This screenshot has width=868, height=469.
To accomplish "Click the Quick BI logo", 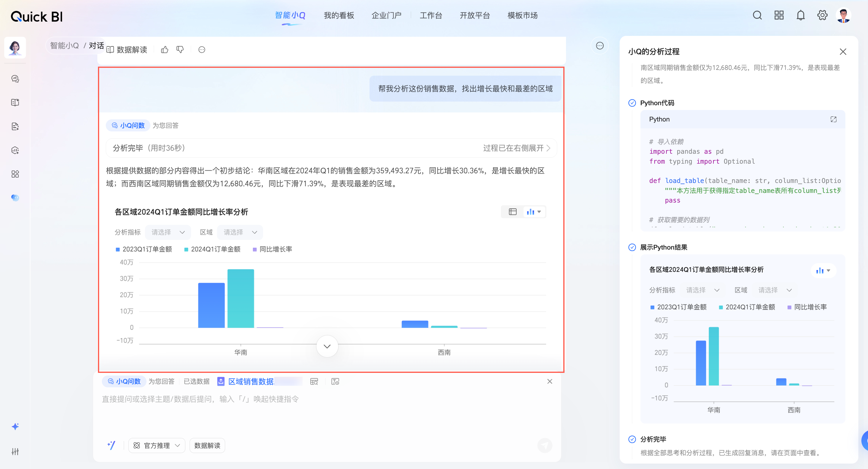I will coord(37,17).
